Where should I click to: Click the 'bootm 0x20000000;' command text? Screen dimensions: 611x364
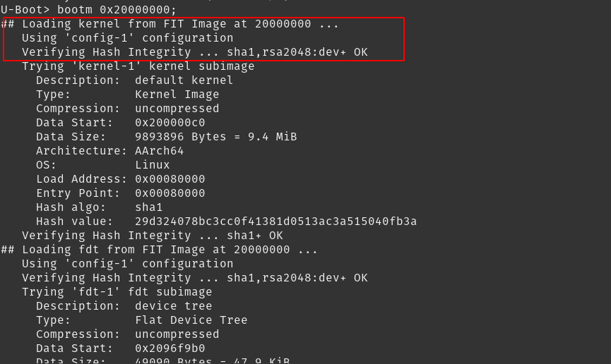pyautogui.click(x=117, y=9)
